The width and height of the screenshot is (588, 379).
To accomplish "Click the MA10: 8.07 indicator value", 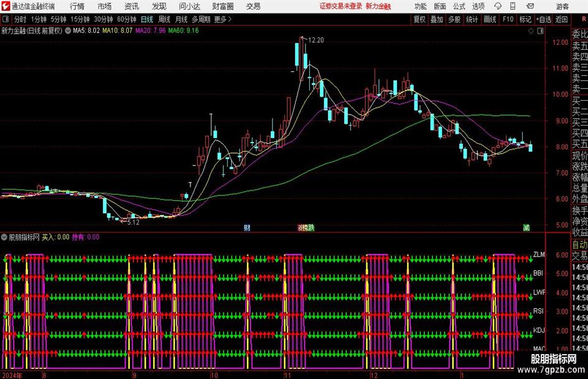I will (118, 30).
